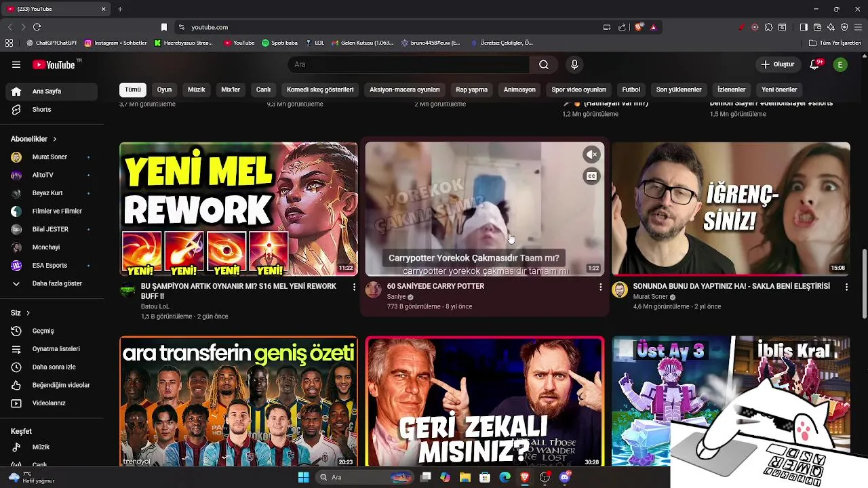Open the browser extensions puzzle icon
Viewport: 868px width, 488px height.
pyautogui.click(x=768, y=27)
